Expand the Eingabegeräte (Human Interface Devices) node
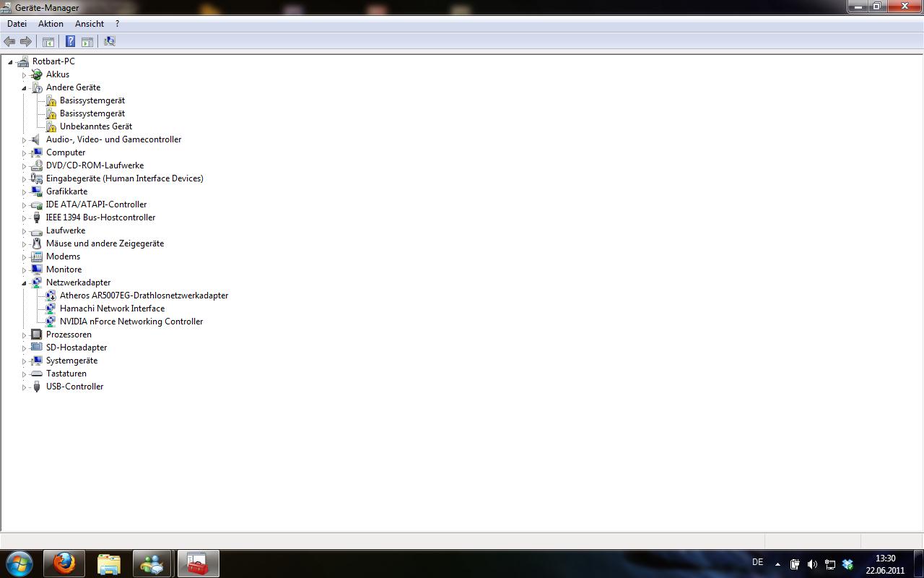 coord(24,179)
